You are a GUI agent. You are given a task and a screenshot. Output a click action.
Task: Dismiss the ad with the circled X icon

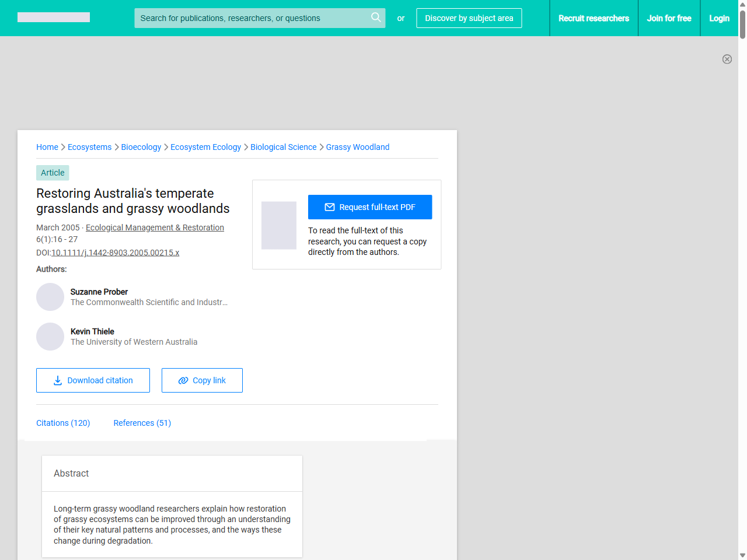pos(727,59)
